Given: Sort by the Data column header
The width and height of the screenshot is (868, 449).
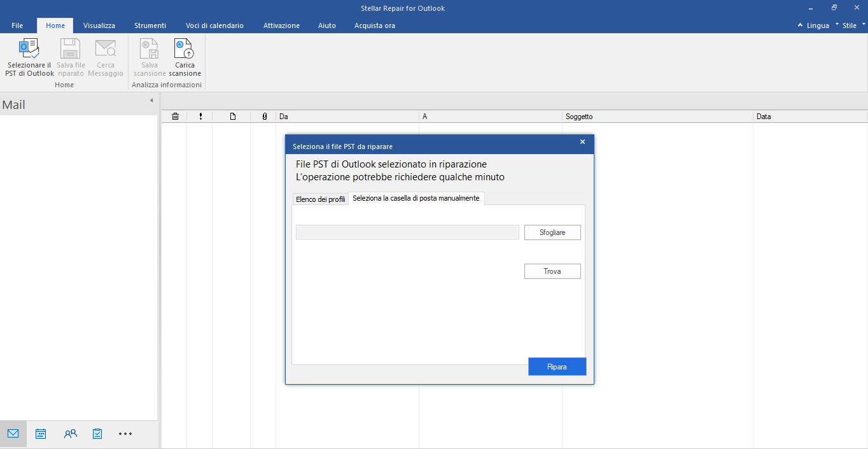Looking at the screenshot, I should [811, 117].
